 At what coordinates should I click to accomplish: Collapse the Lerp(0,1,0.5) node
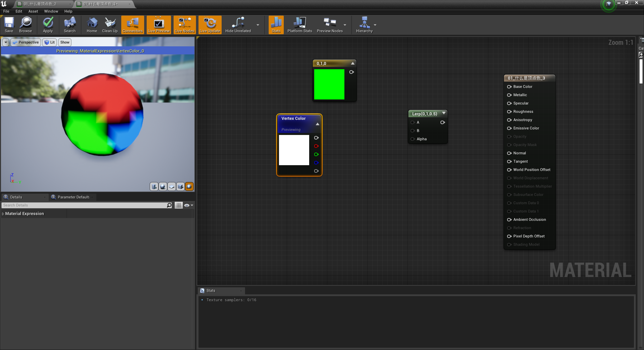[444, 113]
